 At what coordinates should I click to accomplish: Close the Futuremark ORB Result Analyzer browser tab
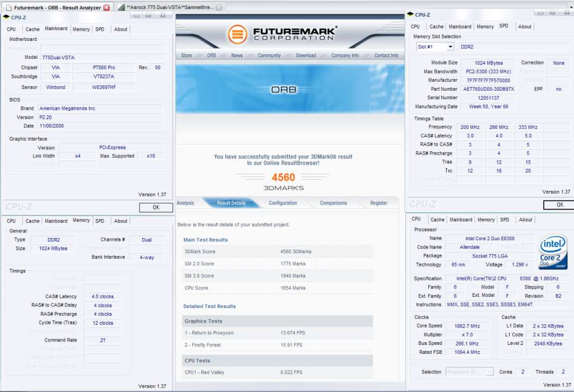pyautogui.click(x=107, y=7)
